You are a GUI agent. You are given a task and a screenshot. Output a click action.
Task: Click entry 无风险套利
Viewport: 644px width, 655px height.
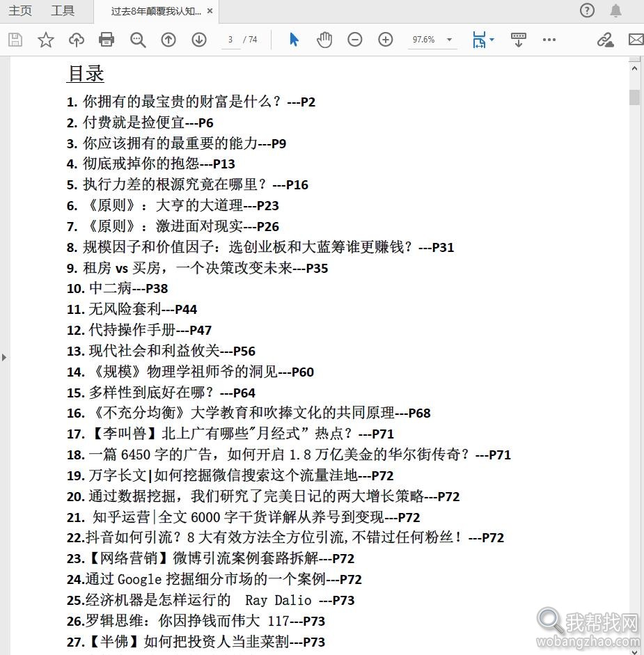(x=132, y=309)
